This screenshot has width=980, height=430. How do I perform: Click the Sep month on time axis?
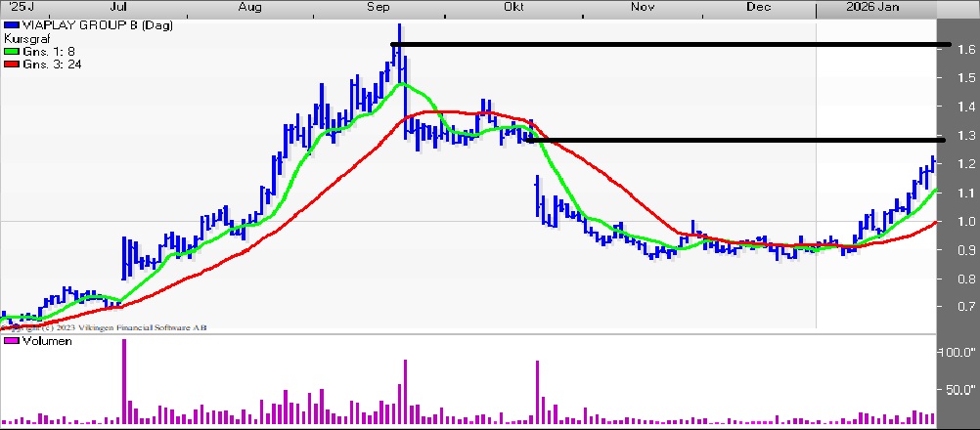pos(378,7)
